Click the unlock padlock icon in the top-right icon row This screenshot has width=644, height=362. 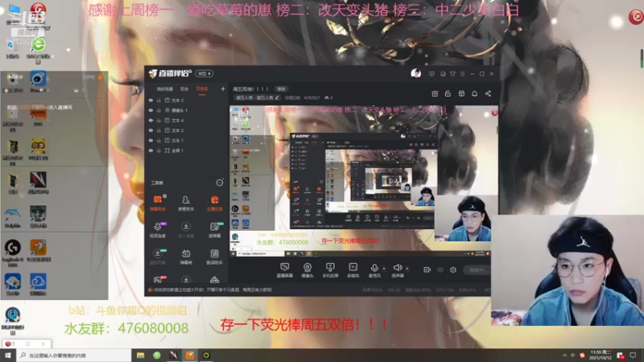coord(448,93)
